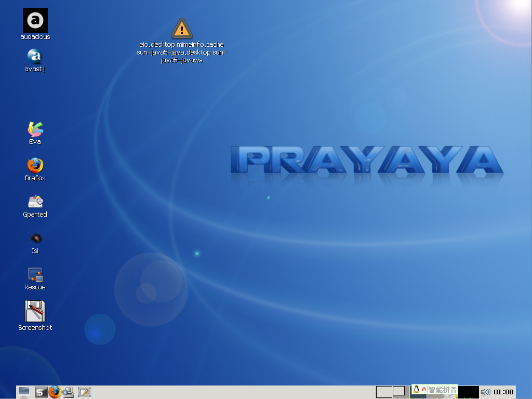Click the black system monitor graph applet
532x399 pixels.
(x=469, y=393)
